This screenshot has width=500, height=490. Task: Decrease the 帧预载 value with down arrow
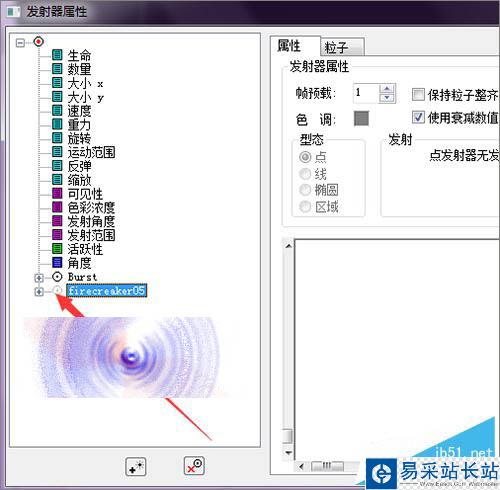[x=387, y=98]
